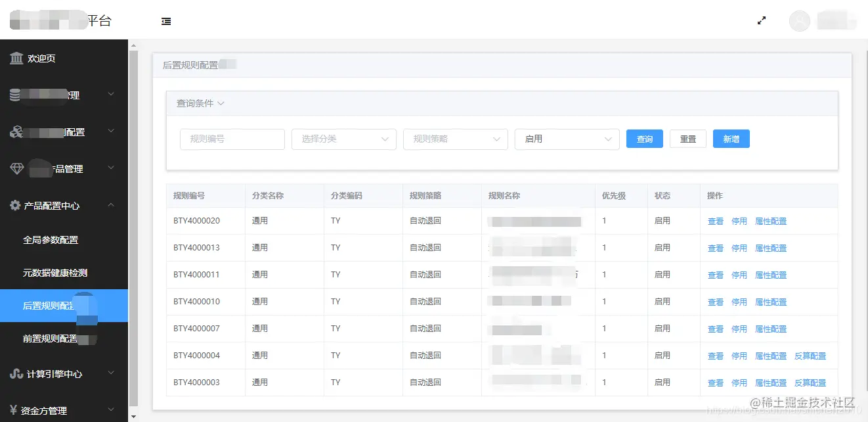Click inside the 规则编号 input field
Viewport: 868px width, 422px height.
tap(232, 139)
